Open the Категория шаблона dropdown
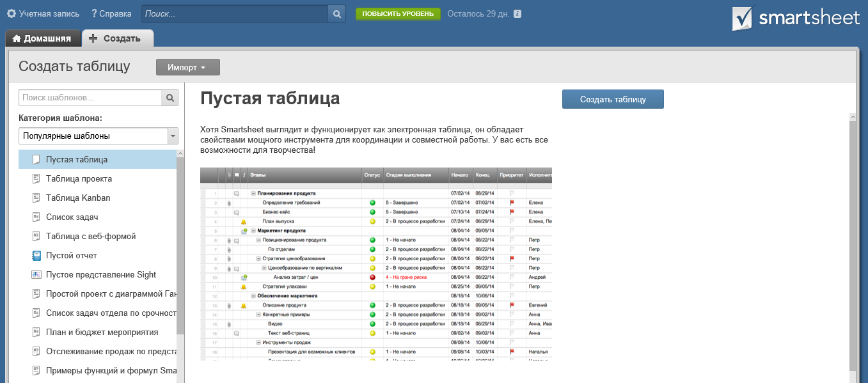This screenshot has height=383, width=868. click(x=173, y=136)
